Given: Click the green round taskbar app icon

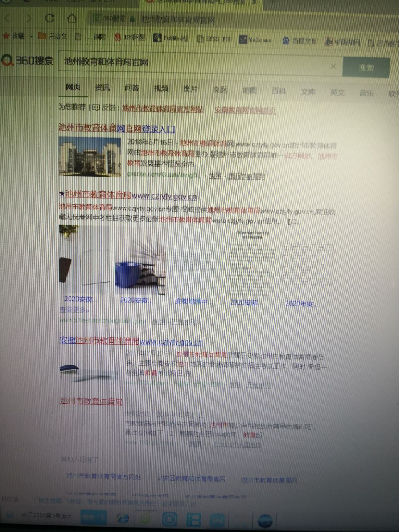Looking at the screenshot, I should pos(145,519).
